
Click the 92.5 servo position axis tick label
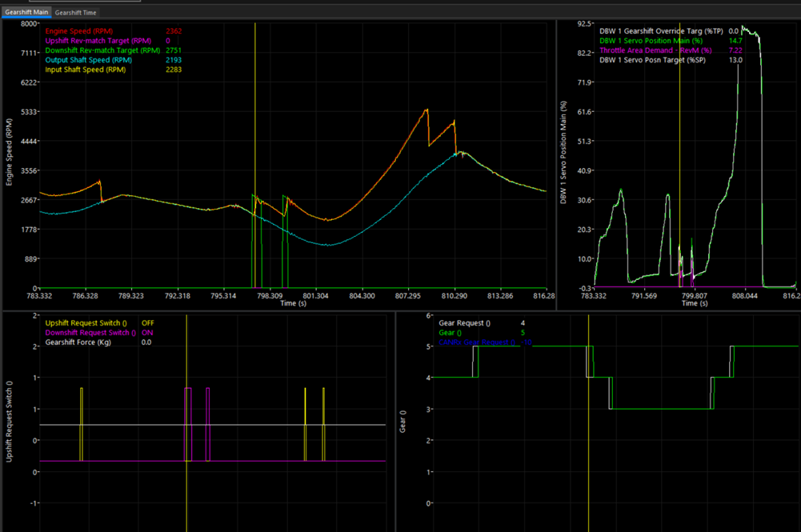pyautogui.click(x=585, y=23)
